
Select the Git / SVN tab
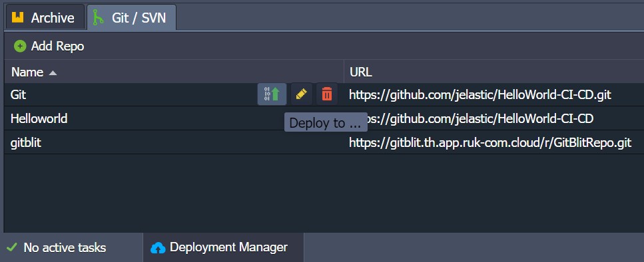(131, 17)
